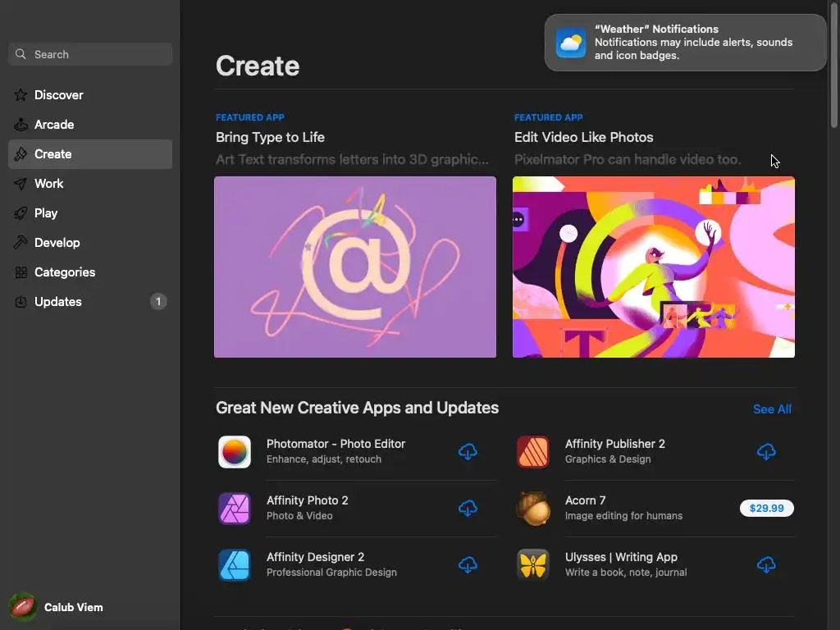The image size is (840, 630).
Task: Click the Calub Viem account avatar
Action: coord(22,607)
